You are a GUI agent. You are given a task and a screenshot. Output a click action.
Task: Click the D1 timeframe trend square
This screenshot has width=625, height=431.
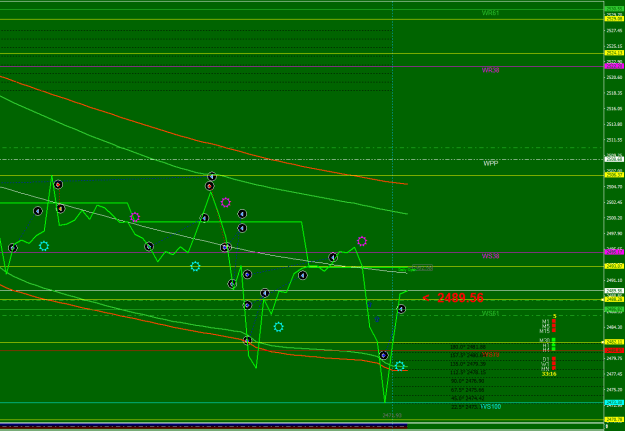(554, 359)
